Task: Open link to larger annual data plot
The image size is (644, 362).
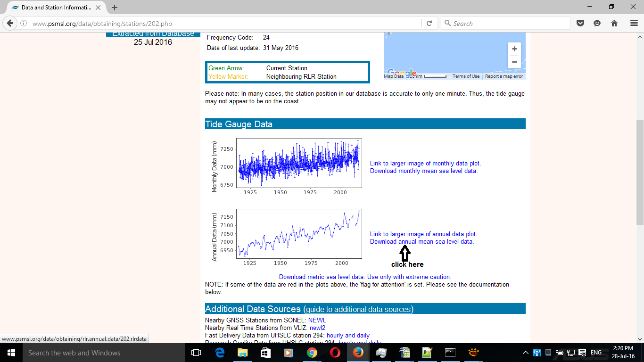Action: click(423, 234)
